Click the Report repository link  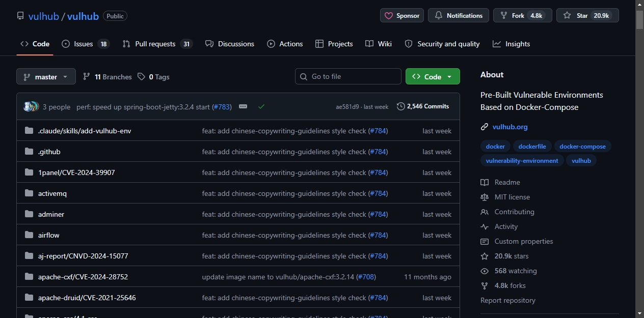point(508,300)
